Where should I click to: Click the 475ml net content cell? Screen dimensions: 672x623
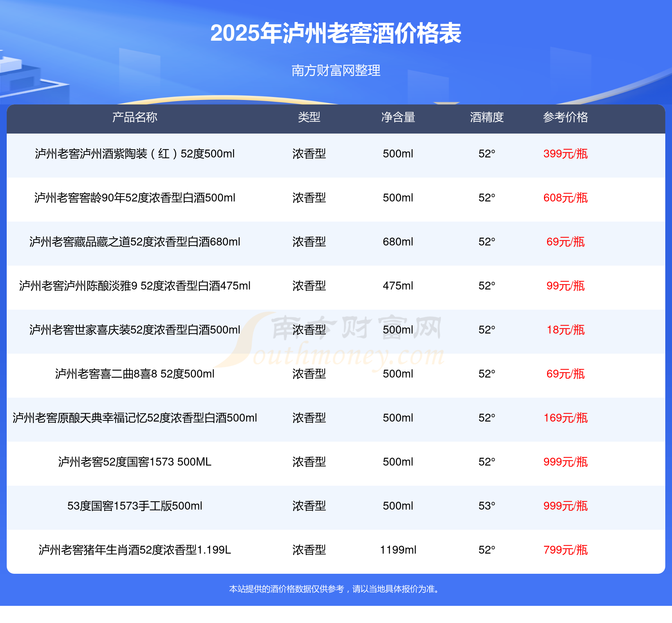point(398,286)
